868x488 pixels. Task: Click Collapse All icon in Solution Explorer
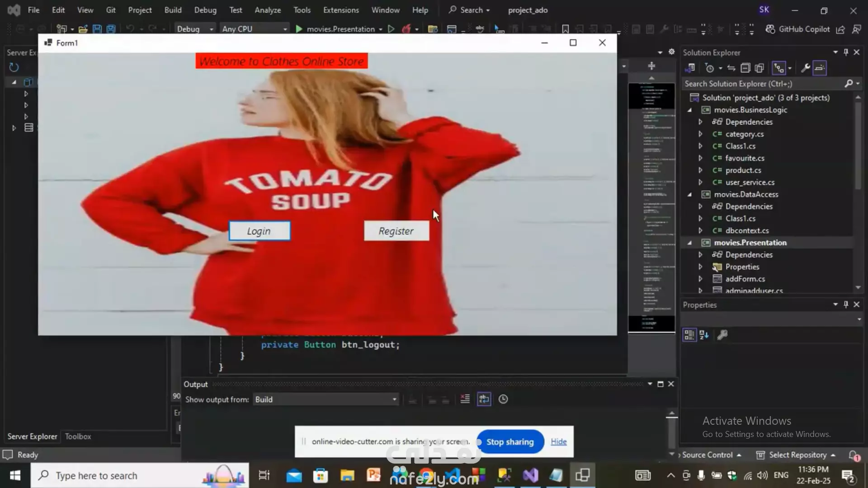[745, 68]
